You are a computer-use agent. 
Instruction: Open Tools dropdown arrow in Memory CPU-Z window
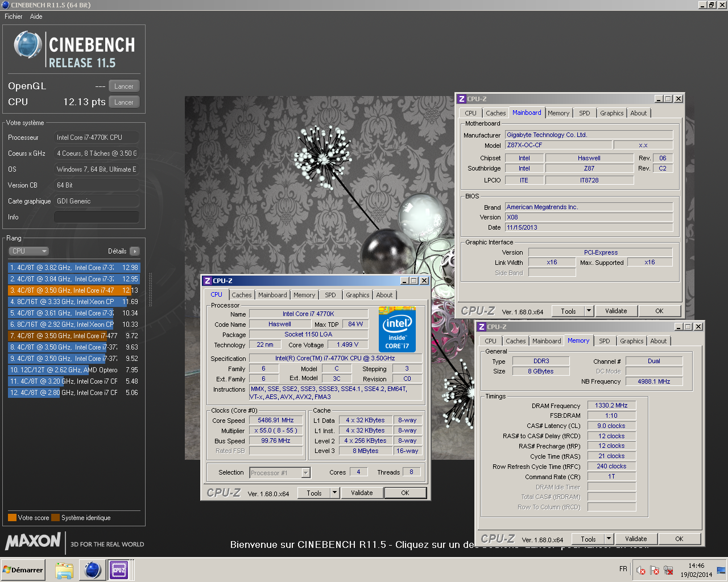tap(609, 539)
